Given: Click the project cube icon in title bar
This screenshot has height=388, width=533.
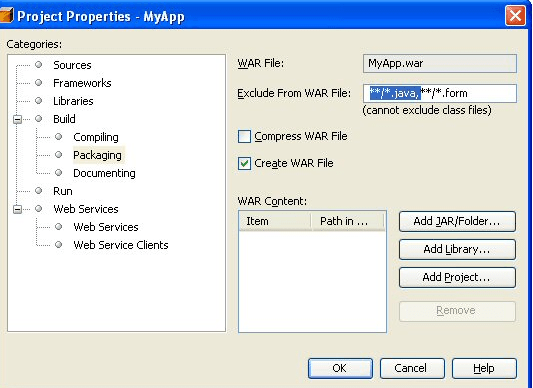Looking at the screenshot, I should (x=6, y=16).
